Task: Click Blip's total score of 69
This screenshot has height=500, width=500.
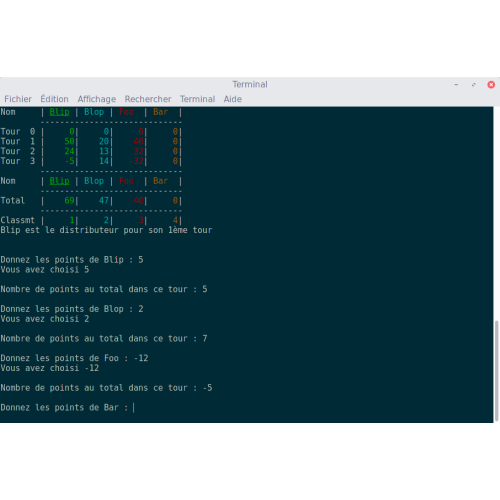Action: pos(69,201)
